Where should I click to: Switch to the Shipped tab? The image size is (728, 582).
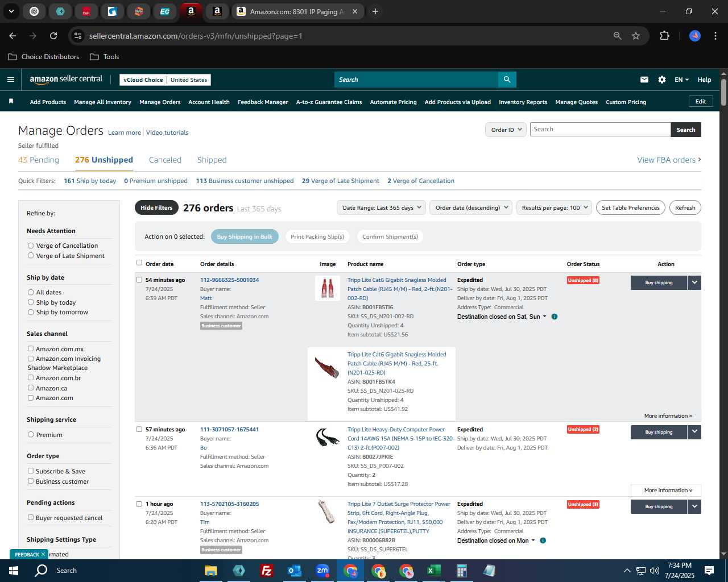pyautogui.click(x=212, y=160)
